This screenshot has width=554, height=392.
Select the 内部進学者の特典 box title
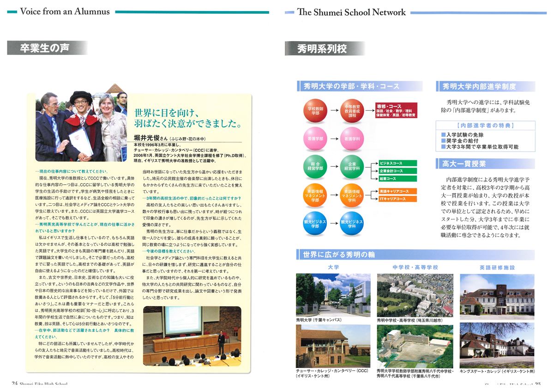(485, 125)
